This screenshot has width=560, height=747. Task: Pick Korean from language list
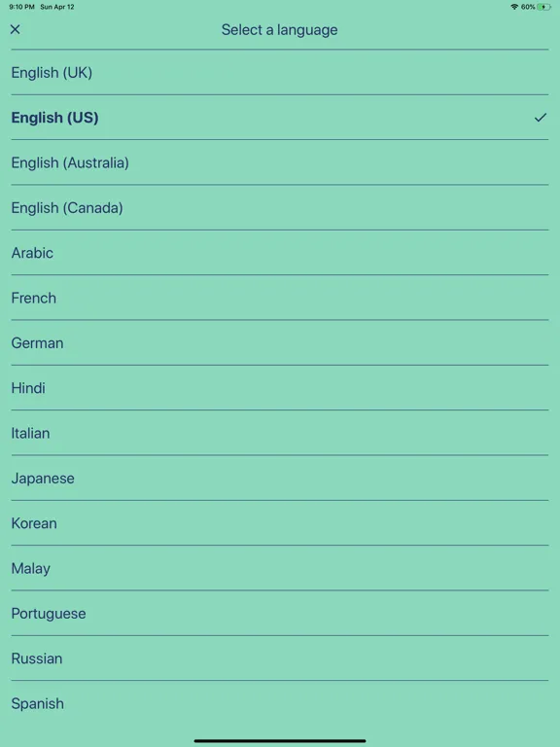(x=280, y=523)
